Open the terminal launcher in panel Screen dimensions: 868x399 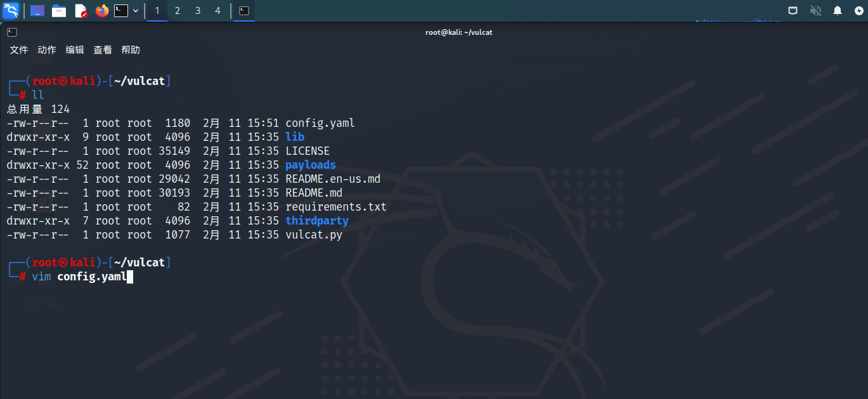coord(121,11)
